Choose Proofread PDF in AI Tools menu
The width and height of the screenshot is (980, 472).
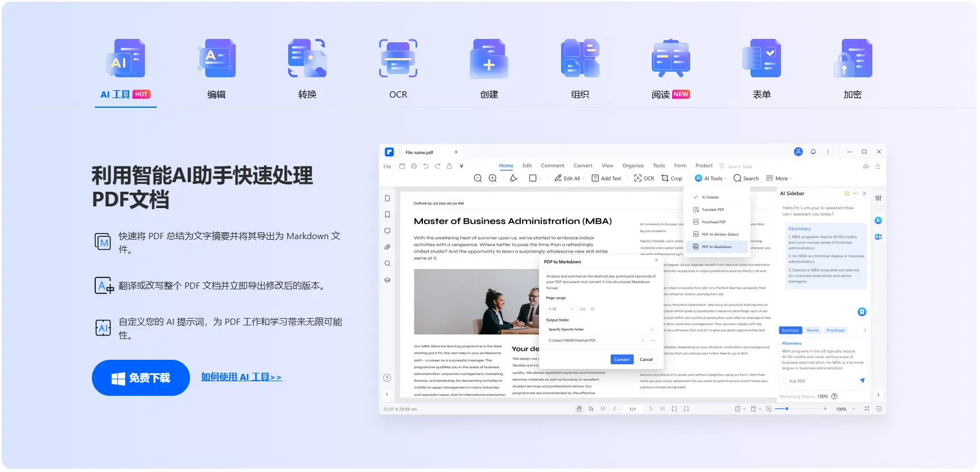click(717, 222)
